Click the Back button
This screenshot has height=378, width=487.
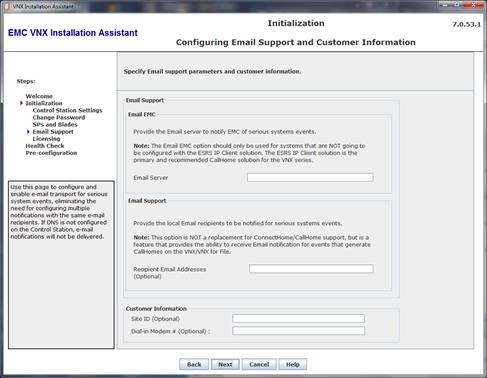coord(194,364)
